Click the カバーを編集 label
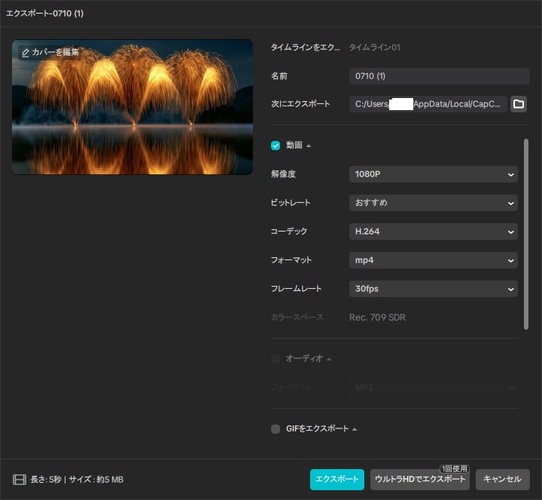542x500 pixels. coord(55,52)
